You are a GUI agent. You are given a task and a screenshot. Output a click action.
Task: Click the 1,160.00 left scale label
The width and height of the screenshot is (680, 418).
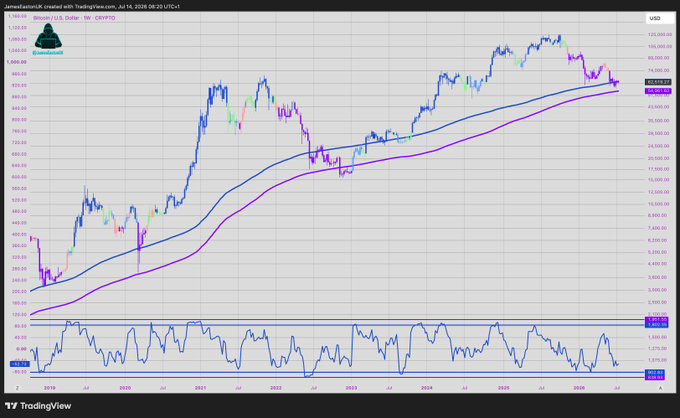[x=17, y=16]
